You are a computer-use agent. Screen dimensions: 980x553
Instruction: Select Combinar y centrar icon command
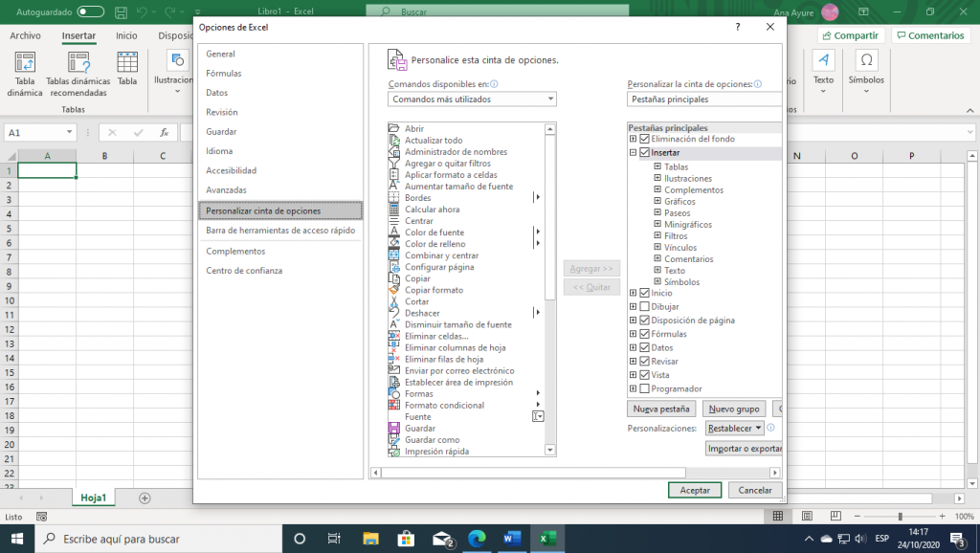point(393,254)
